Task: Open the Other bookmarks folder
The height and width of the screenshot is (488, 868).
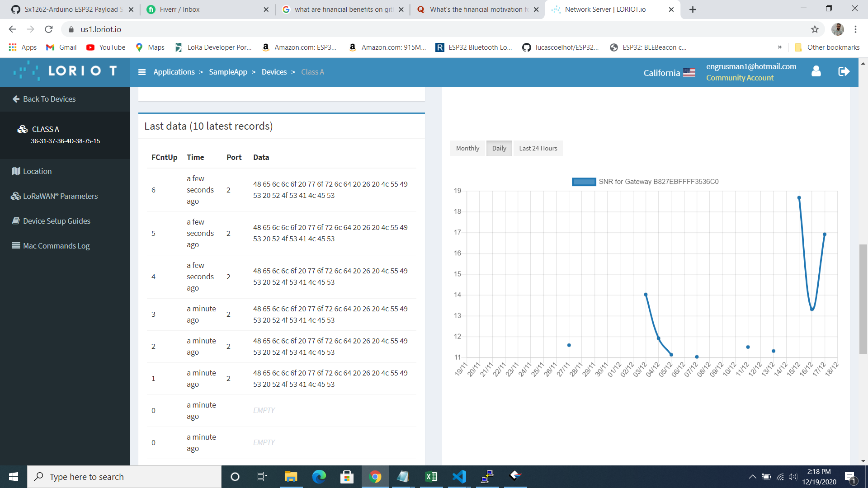Action: point(827,47)
